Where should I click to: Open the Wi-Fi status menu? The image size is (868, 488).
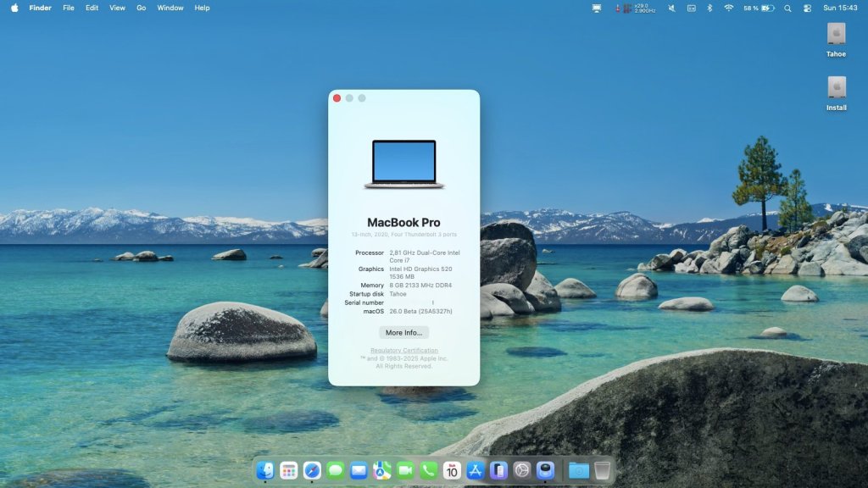(728, 8)
